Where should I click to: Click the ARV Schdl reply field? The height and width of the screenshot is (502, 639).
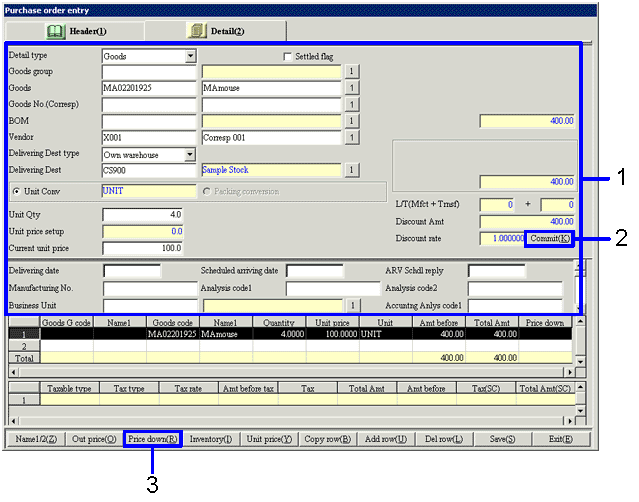[497, 271]
